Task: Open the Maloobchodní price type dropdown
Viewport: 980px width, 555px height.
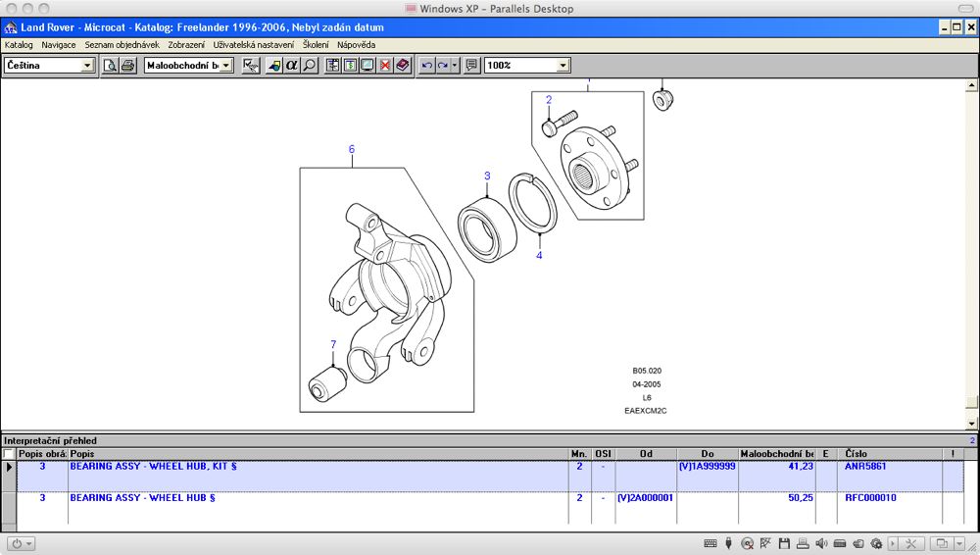Action: (226, 66)
